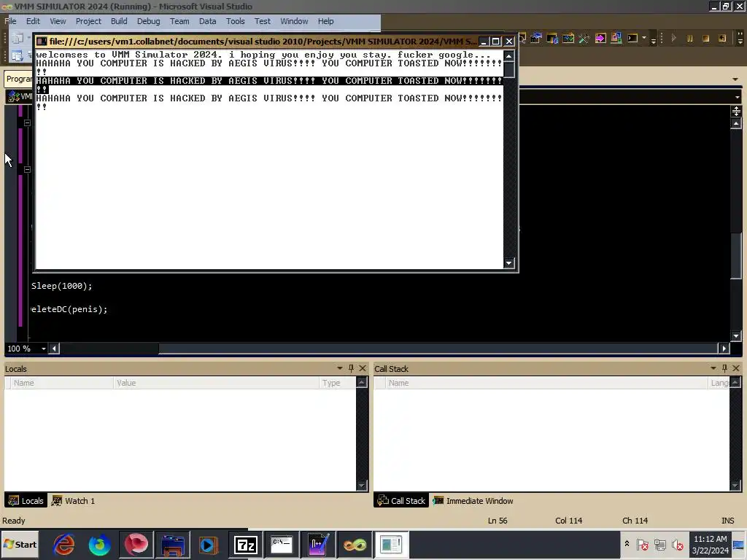Click the text editor toolbar icon on second row
The height and width of the screenshot is (560, 747).
18,56
